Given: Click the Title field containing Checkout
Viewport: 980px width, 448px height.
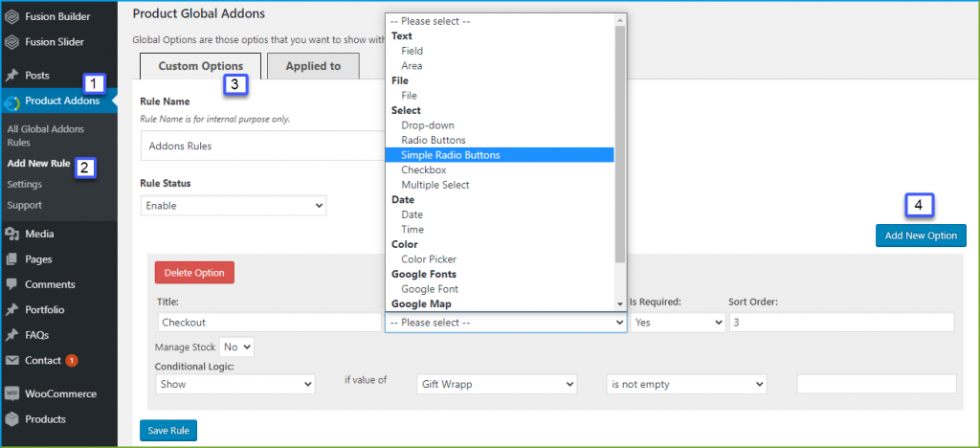Looking at the screenshot, I should tap(269, 323).
